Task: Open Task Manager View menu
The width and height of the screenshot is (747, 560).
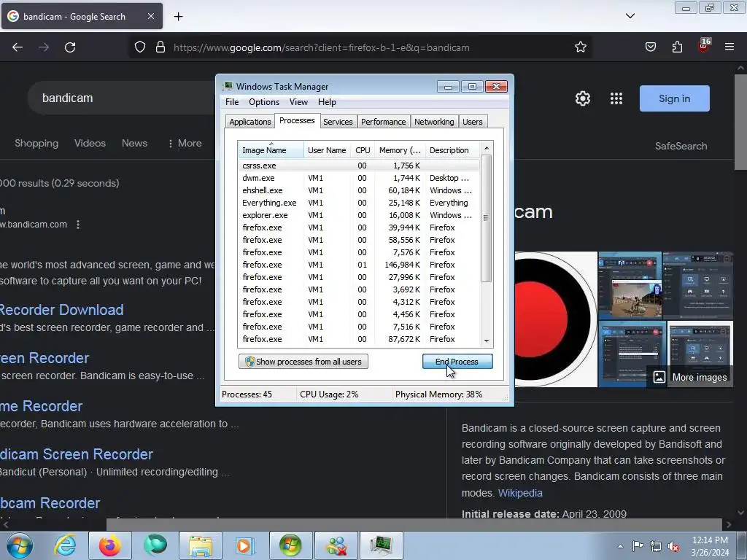Action: coord(298,102)
